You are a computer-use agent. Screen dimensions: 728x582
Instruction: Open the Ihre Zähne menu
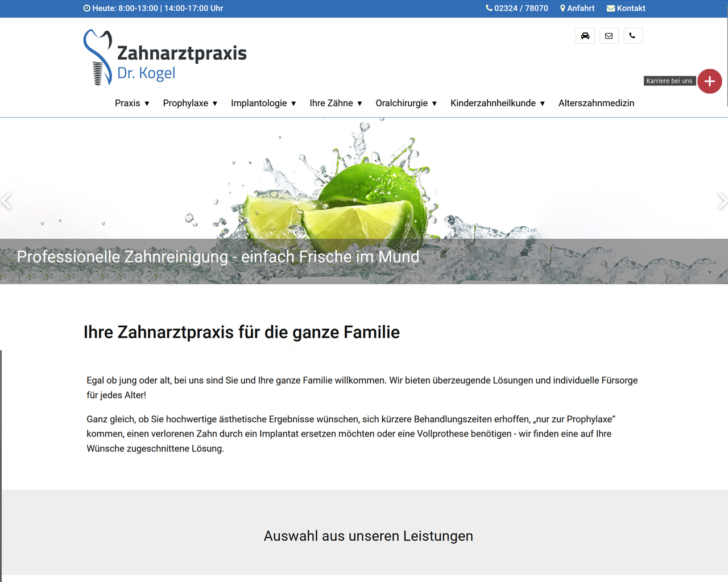[336, 103]
